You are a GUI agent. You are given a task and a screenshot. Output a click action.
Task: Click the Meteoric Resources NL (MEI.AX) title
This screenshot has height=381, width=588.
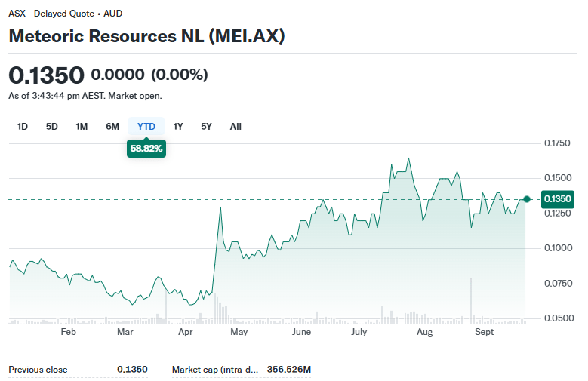pyautogui.click(x=146, y=36)
